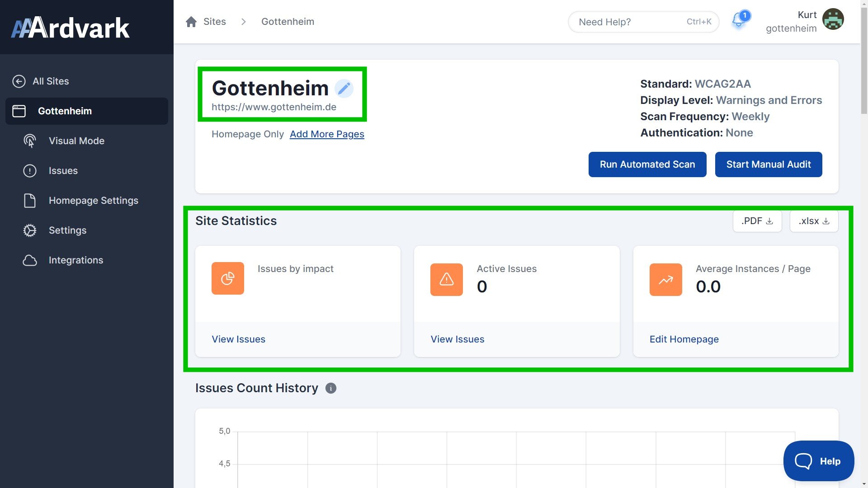Click the home icon in breadcrumb
Viewport: 868px width, 488px height.
[191, 22]
